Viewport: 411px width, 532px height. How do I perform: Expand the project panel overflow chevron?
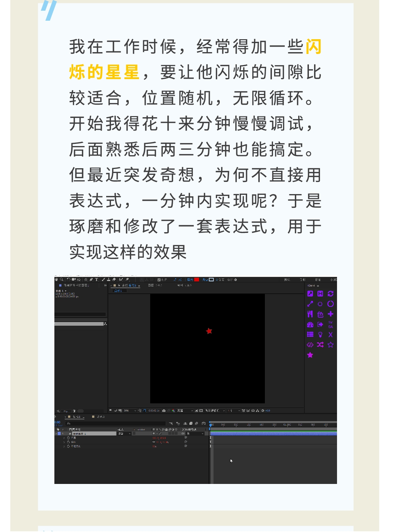pyautogui.click(x=105, y=285)
